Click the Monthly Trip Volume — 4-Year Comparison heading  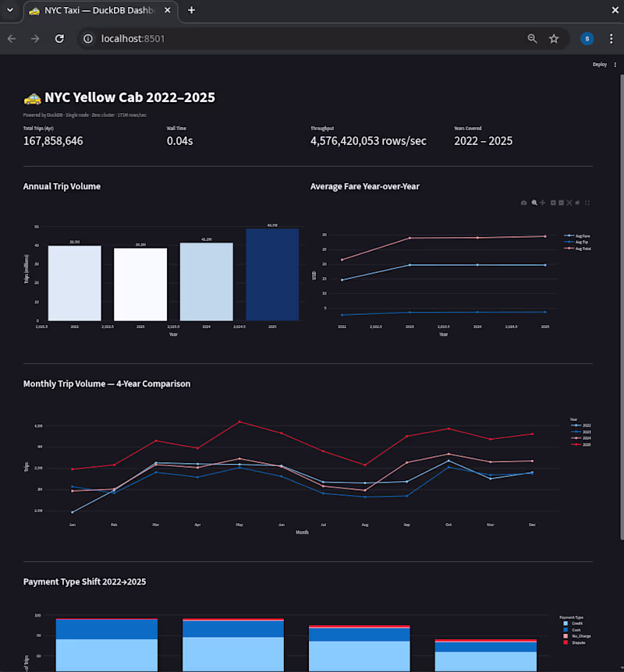pos(107,384)
